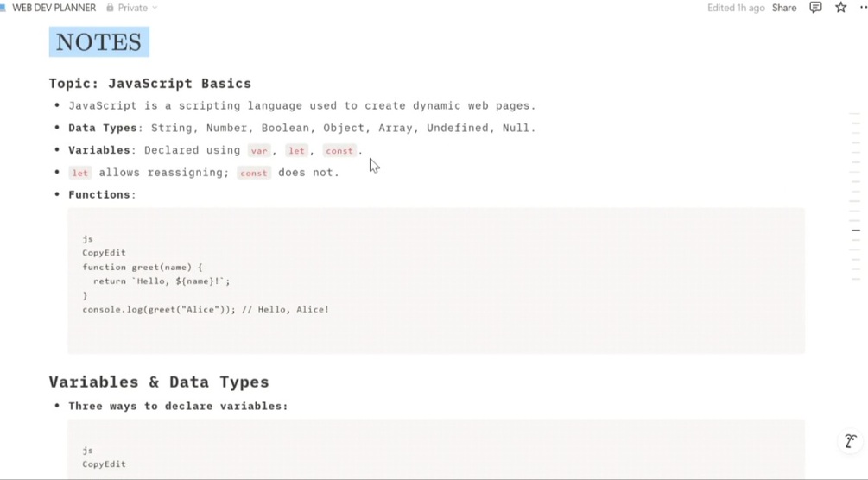Click the inline 'var' code chip
The height and width of the screenshot is (480, 868).
tap(259, 151)
